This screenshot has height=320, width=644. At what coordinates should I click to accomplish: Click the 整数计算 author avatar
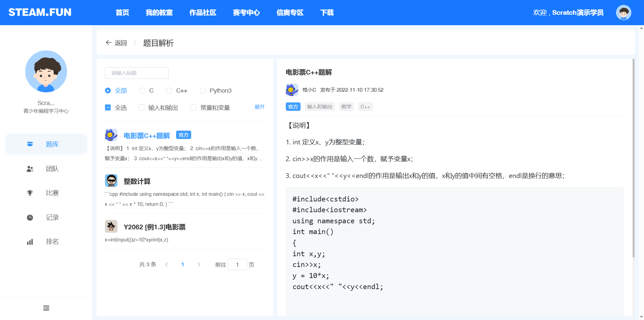click(x=111, y=181)
